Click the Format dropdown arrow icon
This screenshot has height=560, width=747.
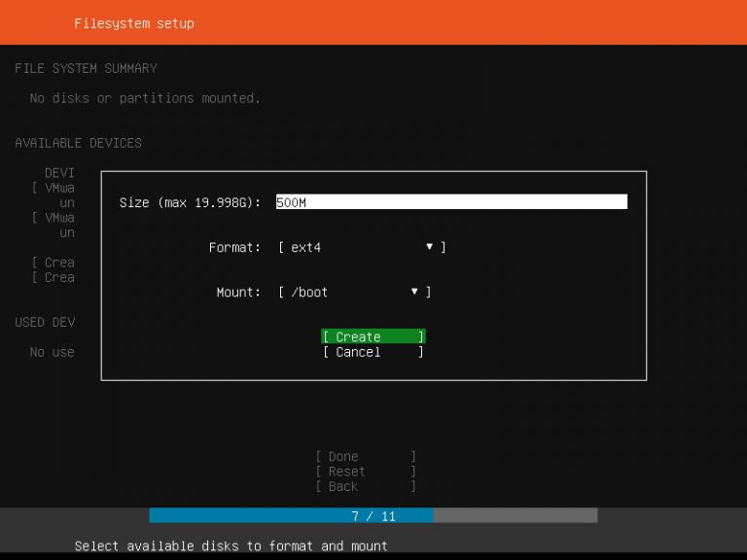click(429, 247)
